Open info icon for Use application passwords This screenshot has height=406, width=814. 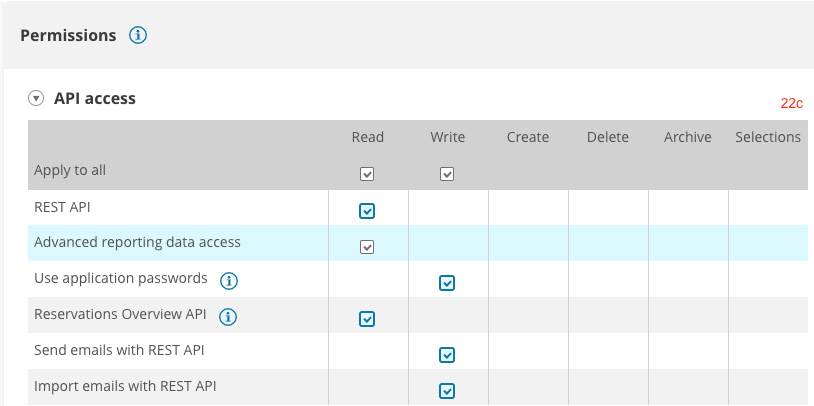click(229, 280)
